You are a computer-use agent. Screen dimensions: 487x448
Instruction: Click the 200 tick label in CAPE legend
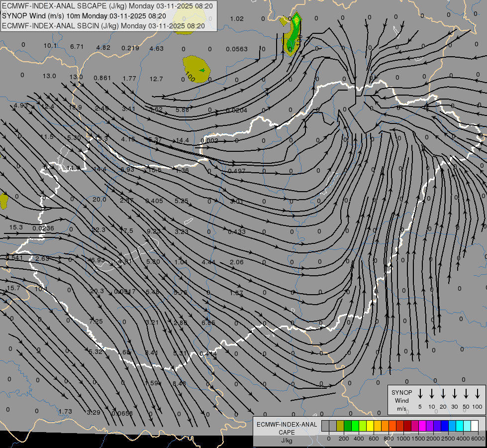[x=344, y=439]
